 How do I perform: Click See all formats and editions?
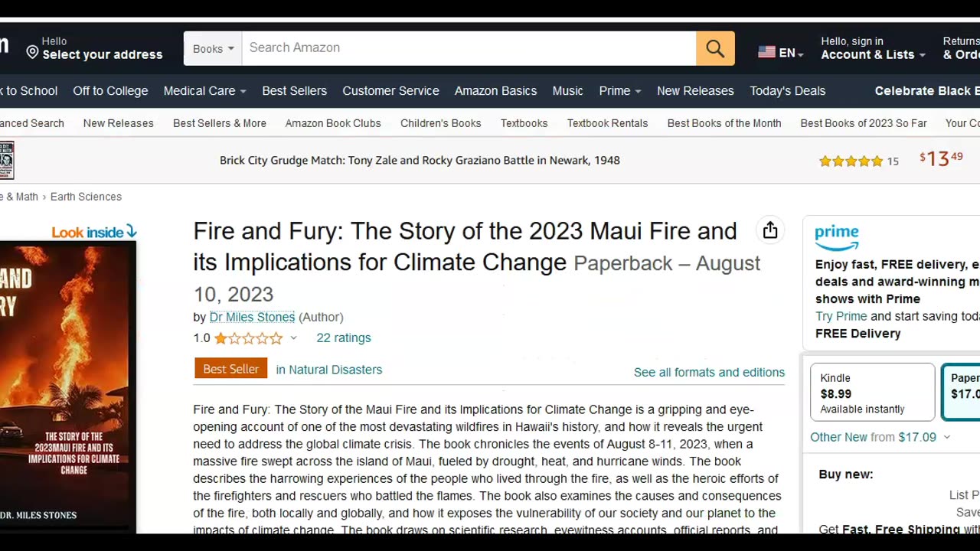[709, 372]
